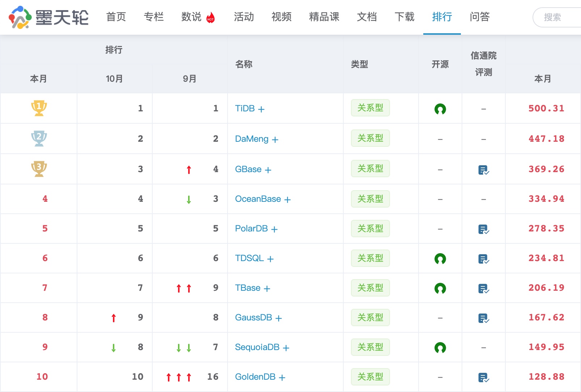Expand the OceanBase row plus sign
This screenshot has height=392, width=581.
coord(287,200)
